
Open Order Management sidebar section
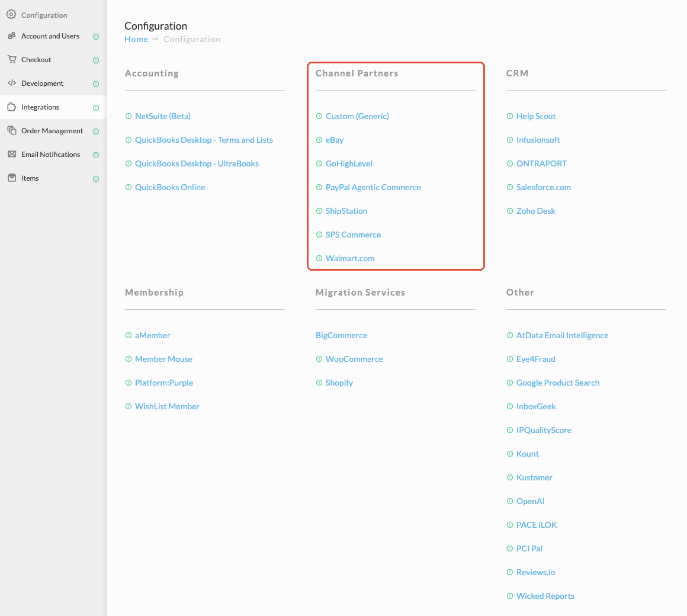tap(53, 130)
